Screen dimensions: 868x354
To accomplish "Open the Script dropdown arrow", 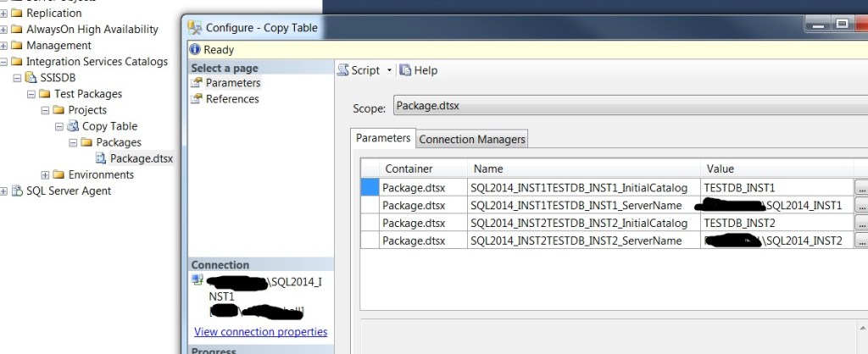I will pos(389,71).
